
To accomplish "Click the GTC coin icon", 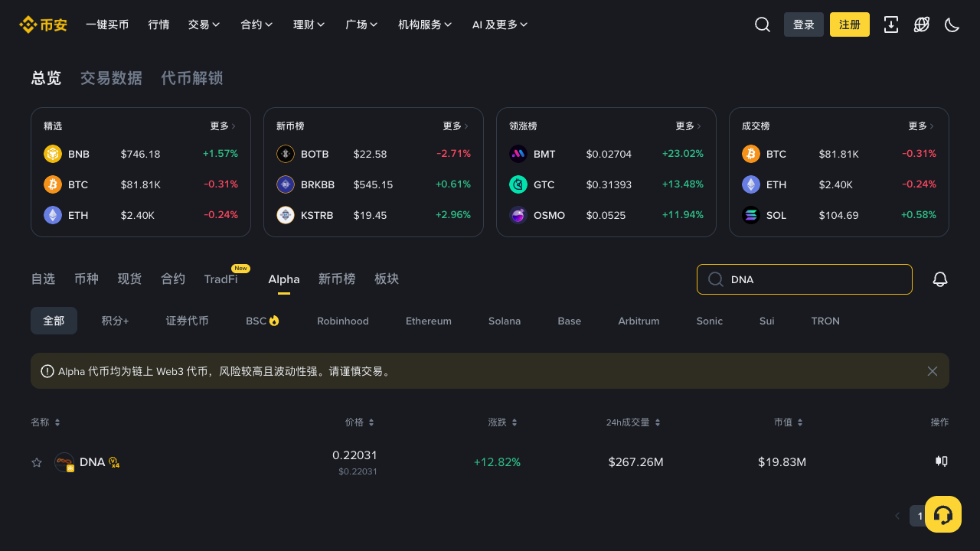I will point(518,184).
